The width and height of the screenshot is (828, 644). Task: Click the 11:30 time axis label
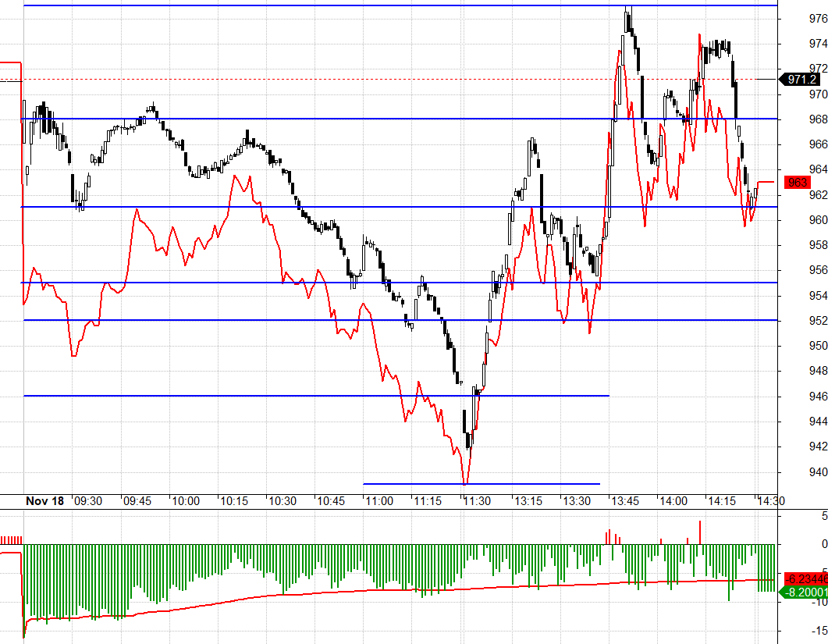point(476,501)
